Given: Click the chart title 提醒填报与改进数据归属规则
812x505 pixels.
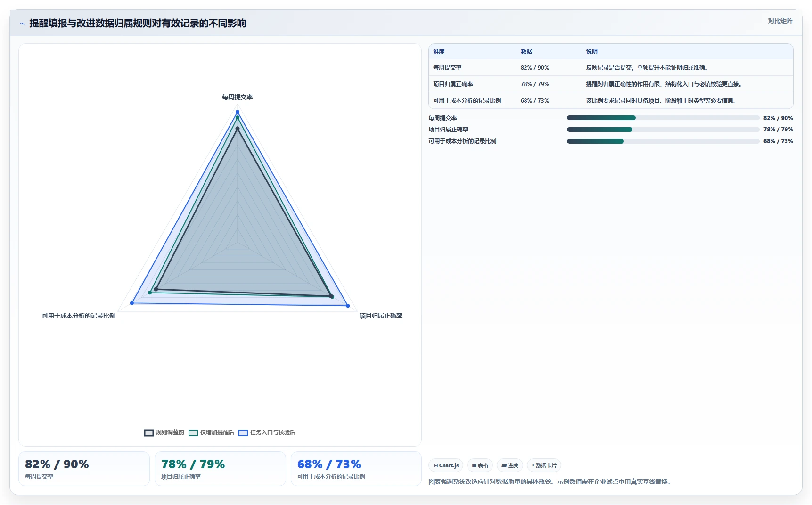Looking at the screenshot, I should [x=138, y=24].
